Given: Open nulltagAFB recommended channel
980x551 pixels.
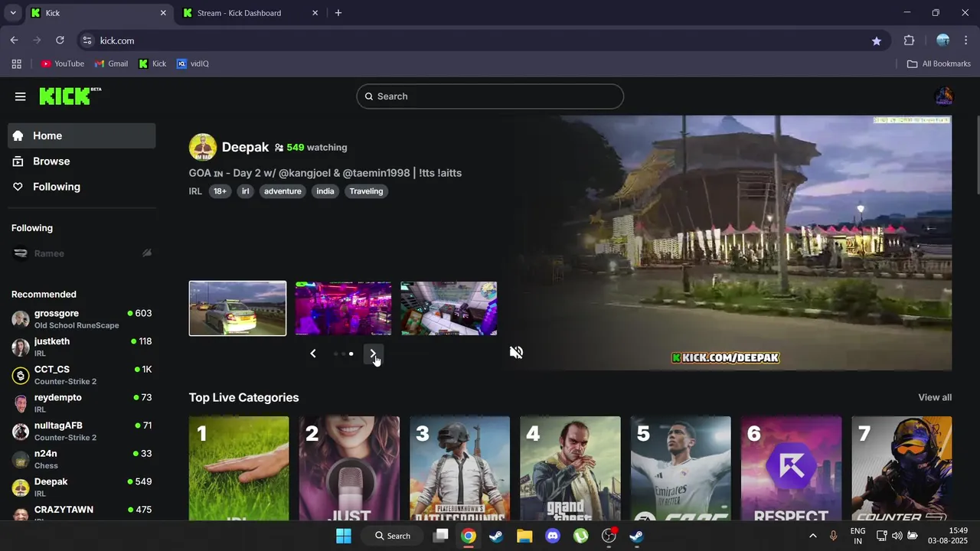Looking at the screenshot, I should pos(82,431).
